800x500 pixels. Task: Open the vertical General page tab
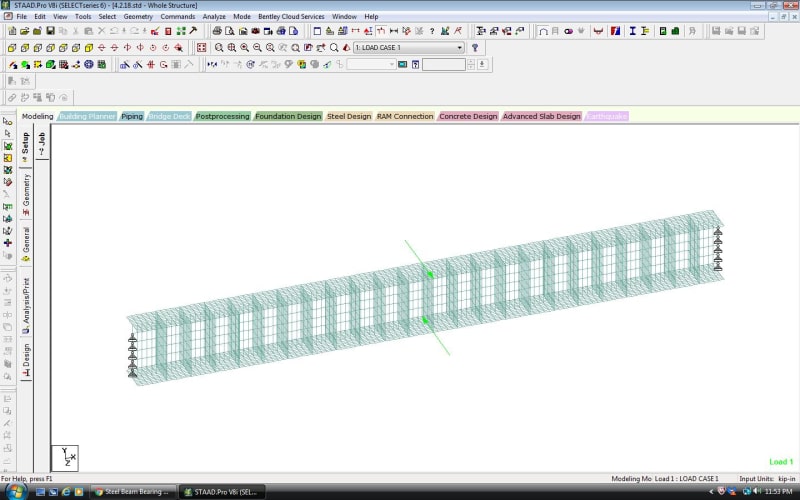point(26,244)
